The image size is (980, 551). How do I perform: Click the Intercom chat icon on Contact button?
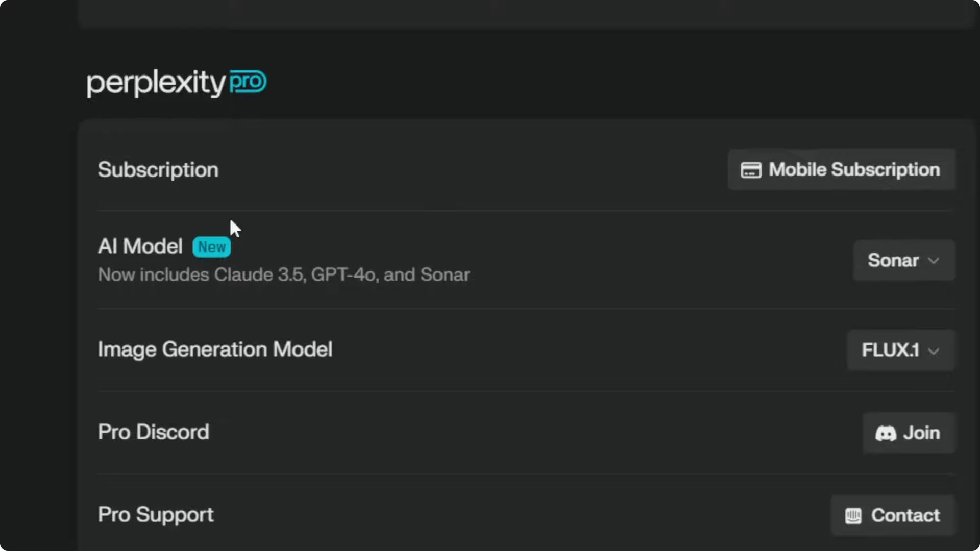pos(853,515)
